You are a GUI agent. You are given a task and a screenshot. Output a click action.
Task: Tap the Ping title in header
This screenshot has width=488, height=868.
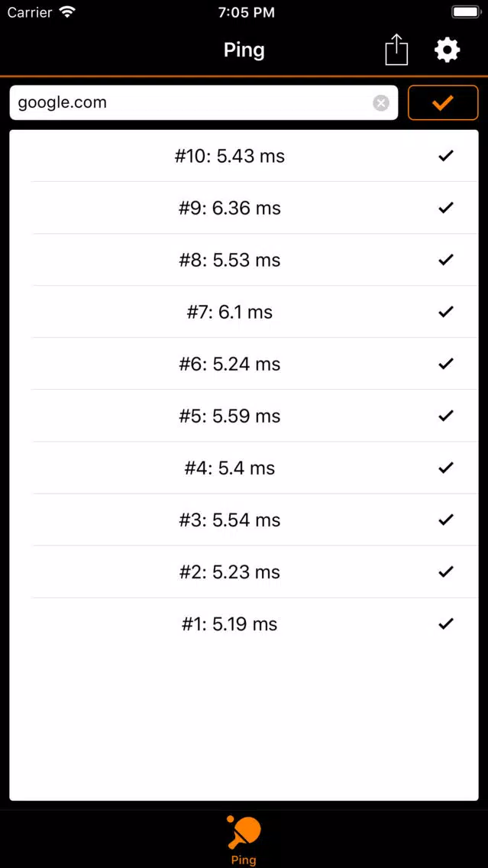[x=244, y=50]
